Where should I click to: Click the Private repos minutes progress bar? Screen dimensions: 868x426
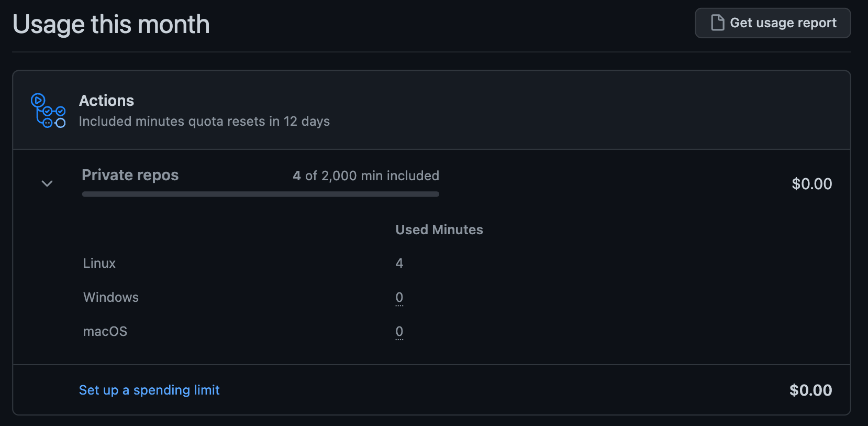pos(260,194)
